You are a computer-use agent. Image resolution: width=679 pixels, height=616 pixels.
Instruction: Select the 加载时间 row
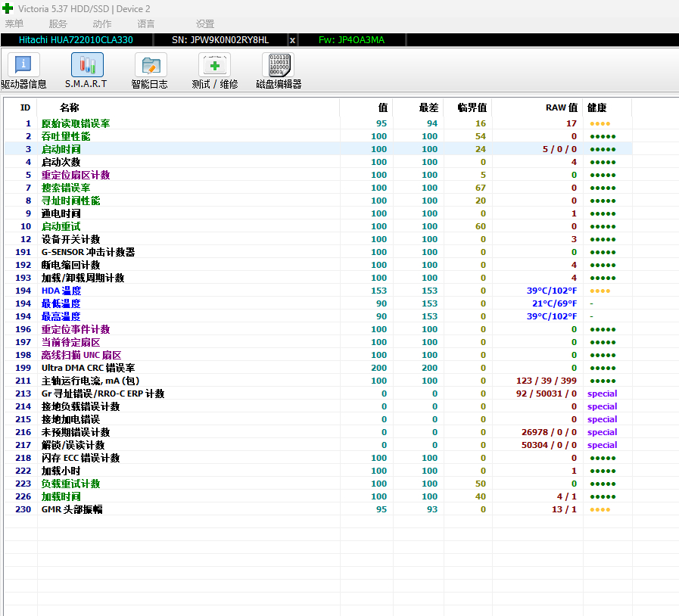[x=318, y=496]
